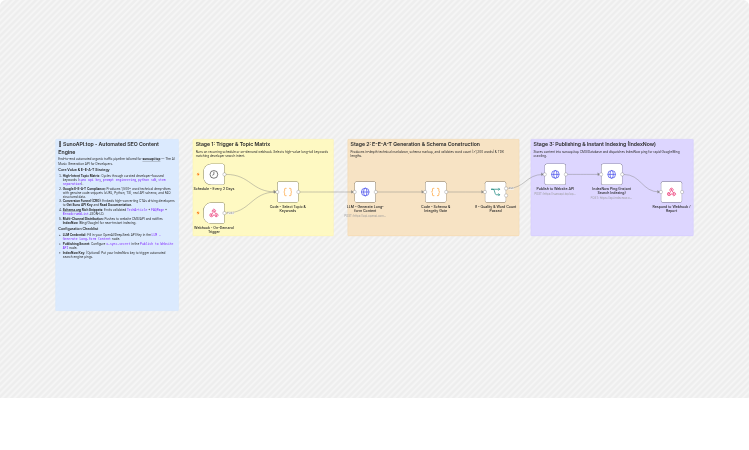
Task: Click the If node's false output connector
Action: coord(506,196)
